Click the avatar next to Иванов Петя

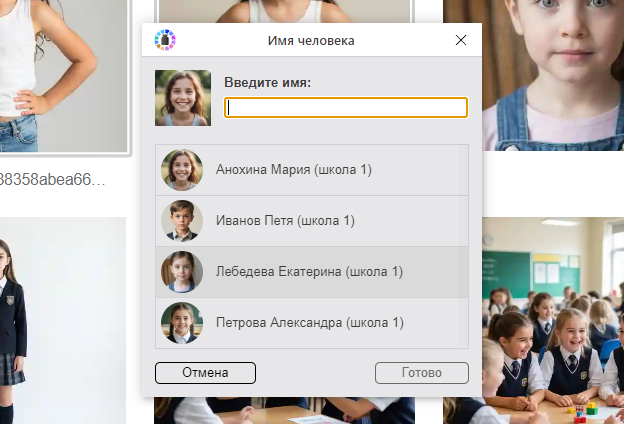pyautogui.click(x=182, y=221)
